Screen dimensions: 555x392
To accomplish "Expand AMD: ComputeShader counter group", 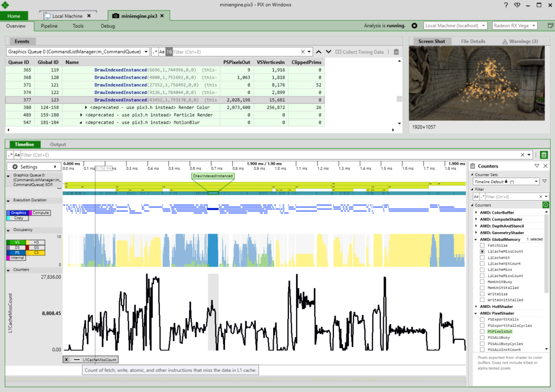I will [476, 219].
